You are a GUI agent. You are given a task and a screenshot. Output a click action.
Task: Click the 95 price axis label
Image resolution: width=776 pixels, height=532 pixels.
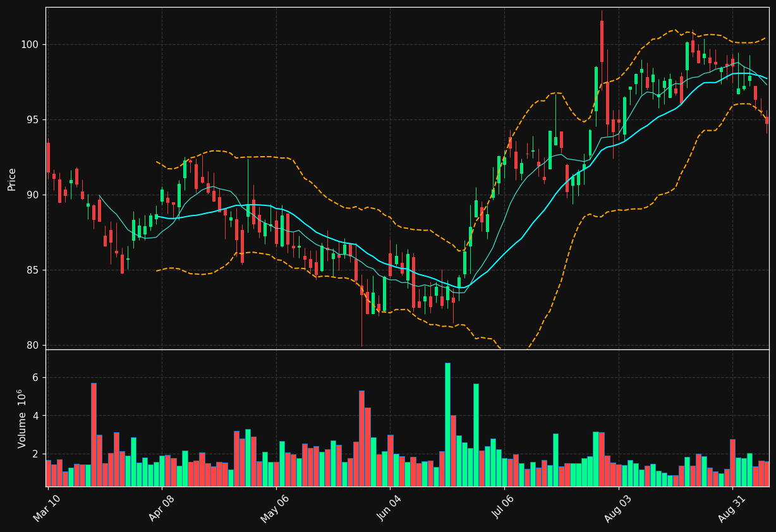33,120
